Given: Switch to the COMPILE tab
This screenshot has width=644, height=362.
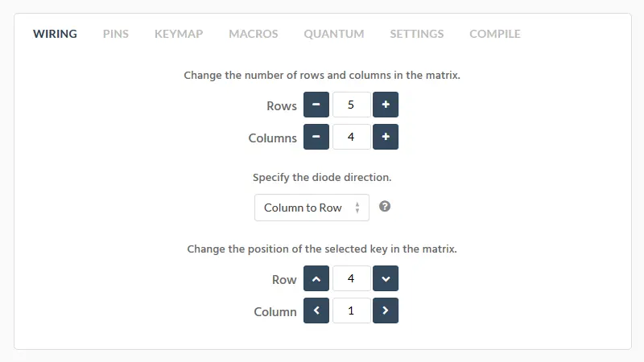Looking at the screenshot, I should point(495,34).
